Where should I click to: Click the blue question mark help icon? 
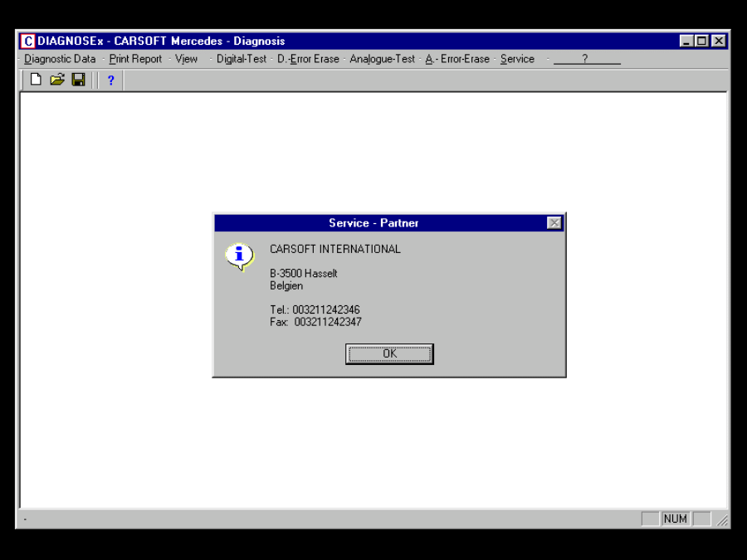tap(110, 80)
